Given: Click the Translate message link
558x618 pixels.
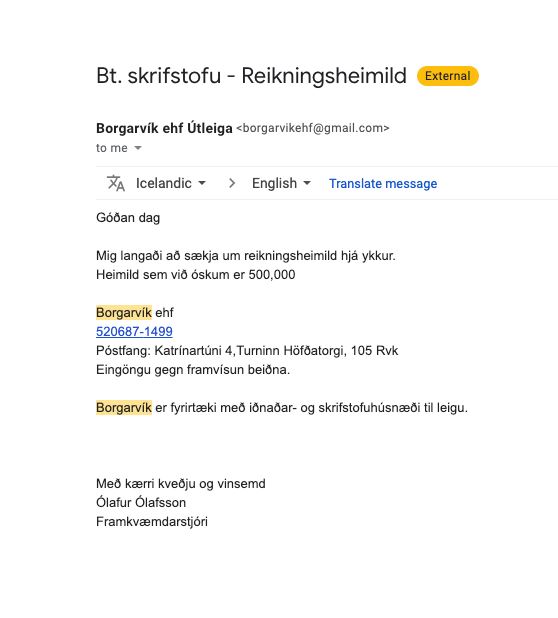Looking at the screenshot, I should click(383, 184).
